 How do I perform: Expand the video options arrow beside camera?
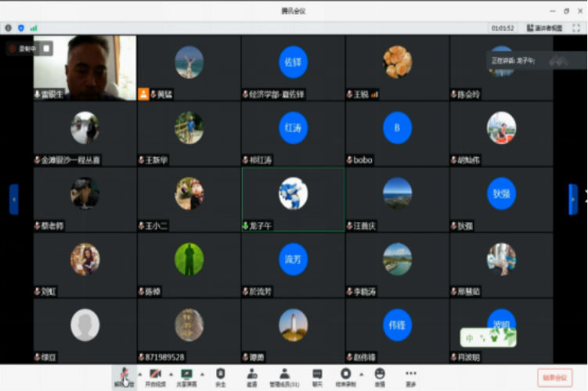171,374
